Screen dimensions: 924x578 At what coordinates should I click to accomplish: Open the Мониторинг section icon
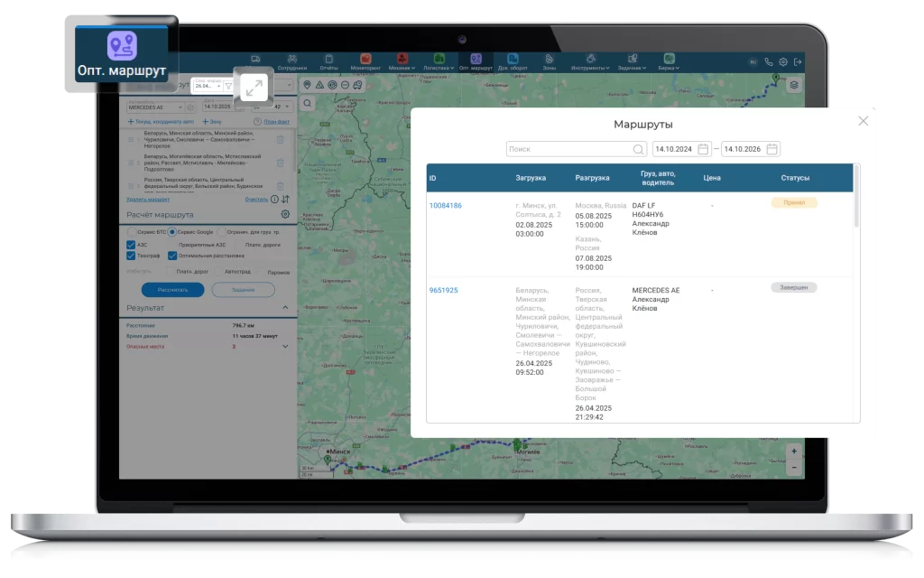365,59
